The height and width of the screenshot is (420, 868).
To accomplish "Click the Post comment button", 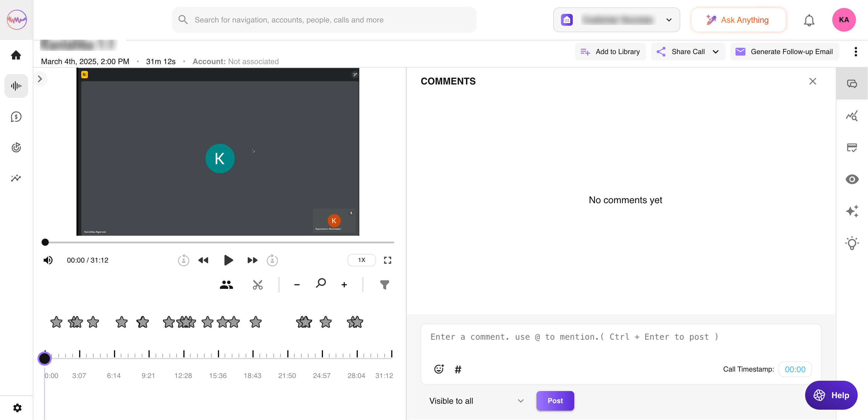I will click(555, 401).
